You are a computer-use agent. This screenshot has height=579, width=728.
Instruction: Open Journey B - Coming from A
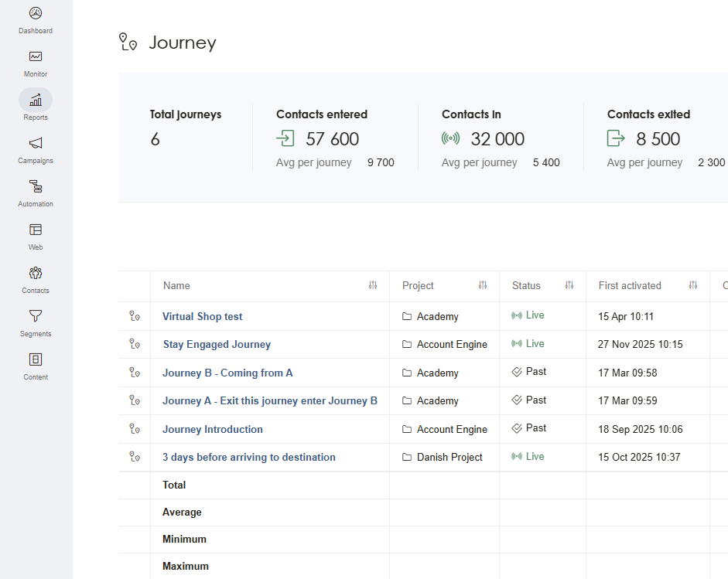point(227,373)
